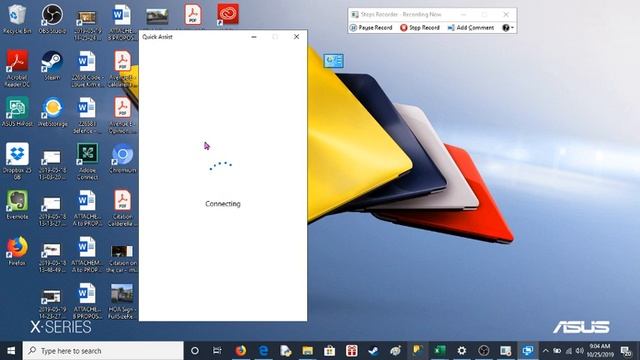Open the ASUS HiPost desktop shortcut
The height and width of the screenshot is (360, 640).
pos(17,111)
